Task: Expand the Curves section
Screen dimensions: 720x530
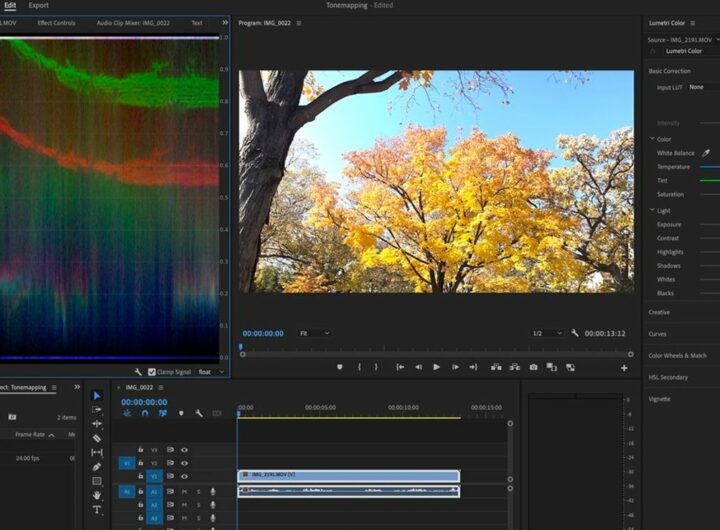Action: tap(658, 334)
